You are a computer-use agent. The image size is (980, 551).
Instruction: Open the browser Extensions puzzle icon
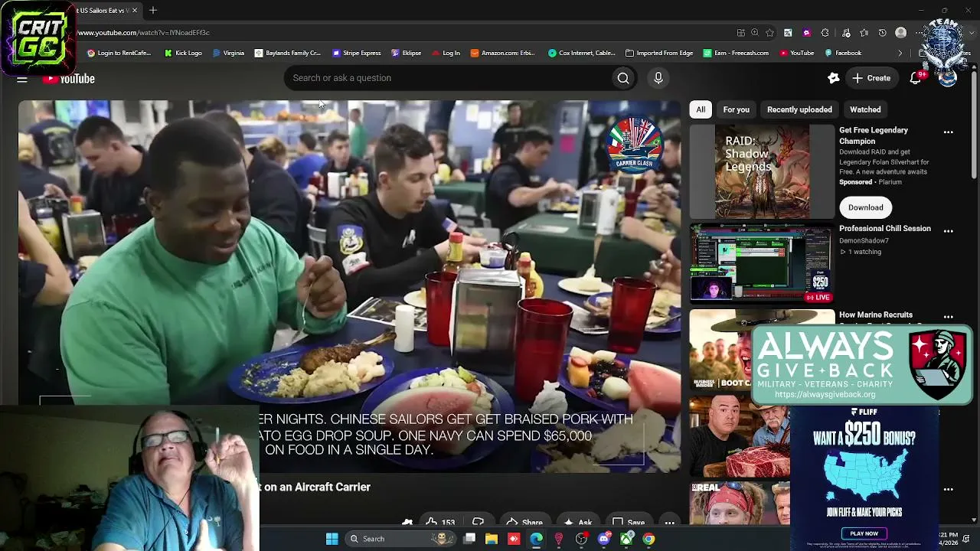click(x=825, y=33)
